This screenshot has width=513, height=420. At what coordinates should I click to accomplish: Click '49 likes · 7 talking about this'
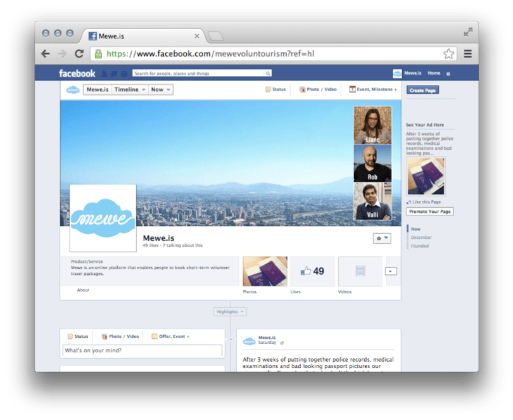click(x=173, y=246)
